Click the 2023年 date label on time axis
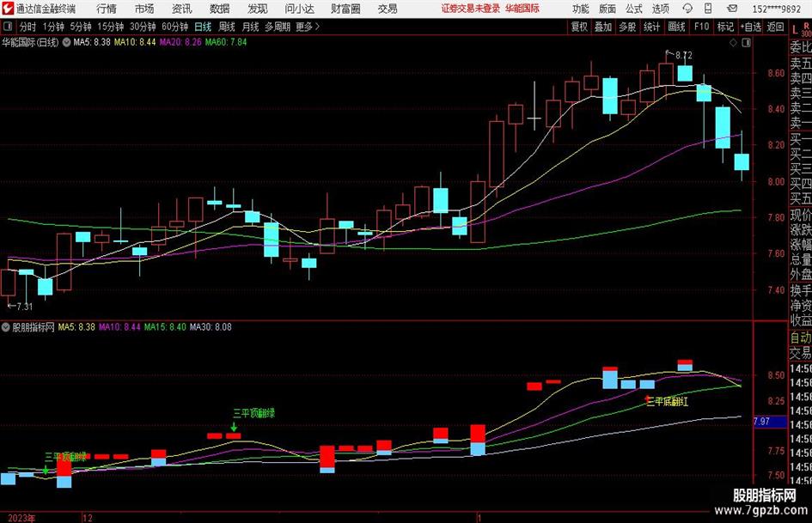 pyautogui.click(x=21, y=518)
